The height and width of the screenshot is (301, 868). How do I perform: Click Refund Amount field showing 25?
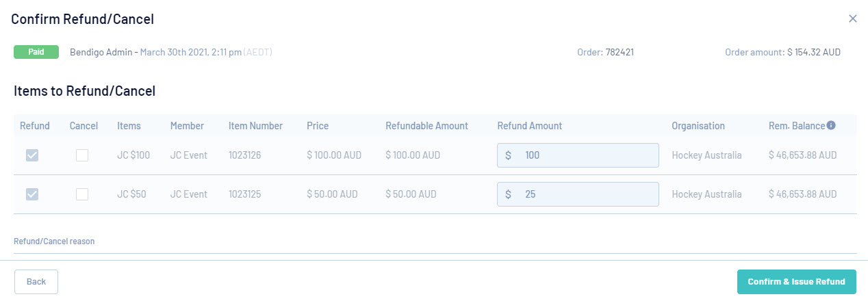pos(585,194)
